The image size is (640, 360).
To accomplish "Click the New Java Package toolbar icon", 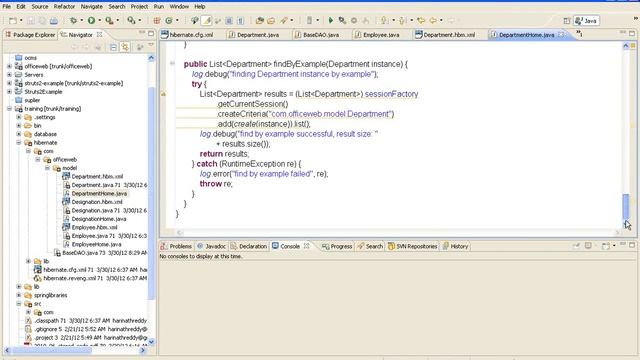I will (x=157, y=20).
